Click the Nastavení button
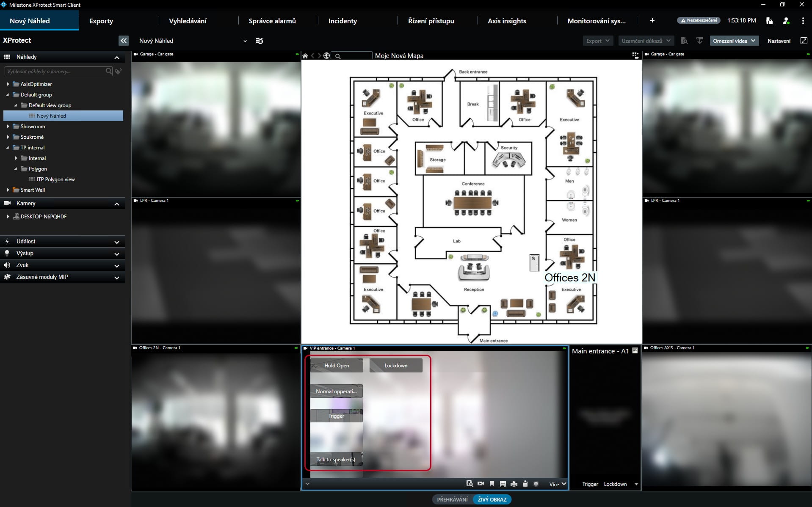The height and width of the screenshot is (507, 812). (779, 41)
